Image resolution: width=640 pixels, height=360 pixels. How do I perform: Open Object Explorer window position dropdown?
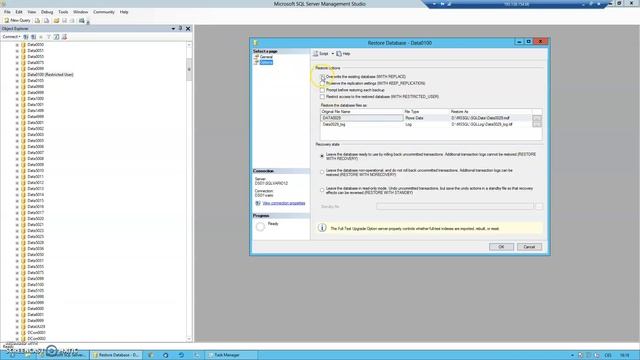(x=173, y=29)
